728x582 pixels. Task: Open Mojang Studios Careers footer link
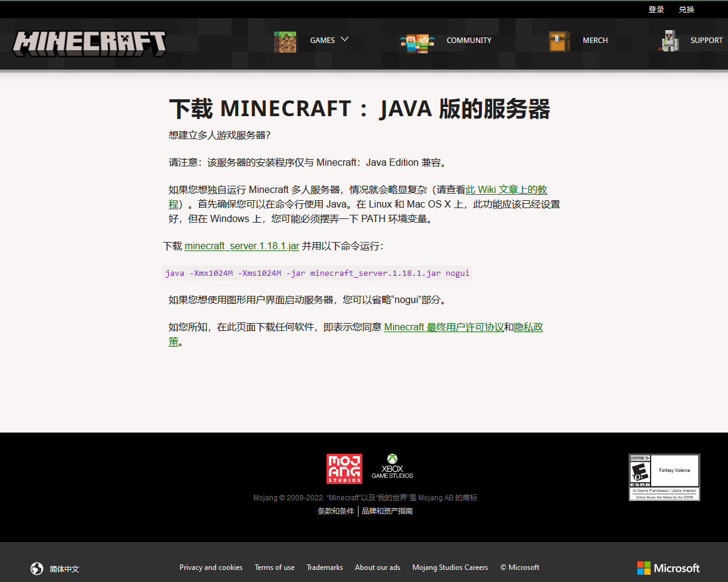point(450,567)
